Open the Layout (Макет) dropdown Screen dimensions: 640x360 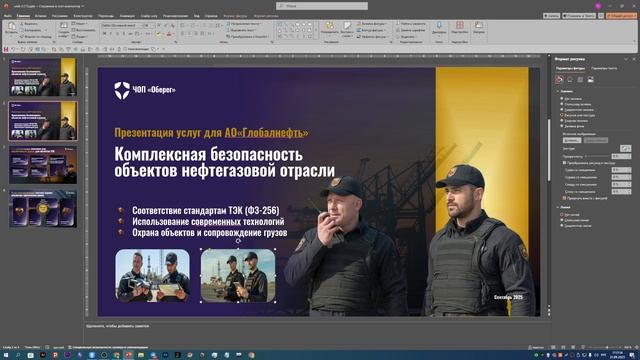coord(80,24)
